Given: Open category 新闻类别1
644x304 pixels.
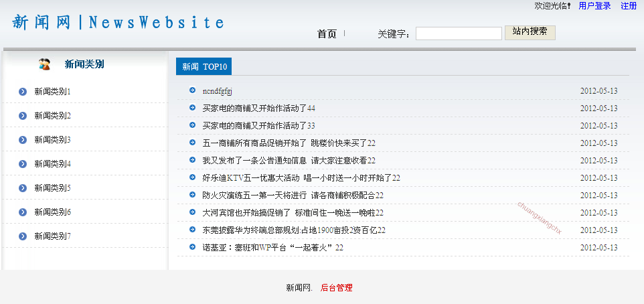Looking at the screenshot, I should click(x=53, y=92).
